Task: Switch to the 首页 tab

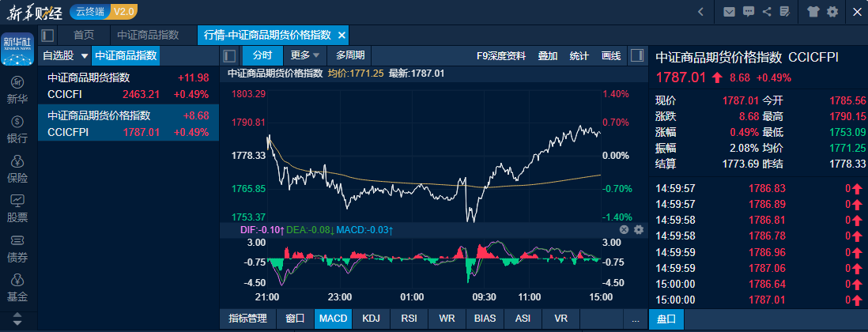Action: (x=84, y=36)
